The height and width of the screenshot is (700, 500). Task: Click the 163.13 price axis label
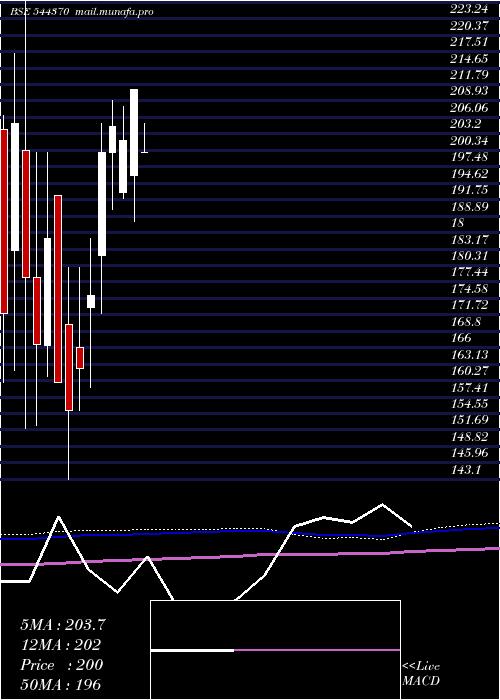point(468,354)
